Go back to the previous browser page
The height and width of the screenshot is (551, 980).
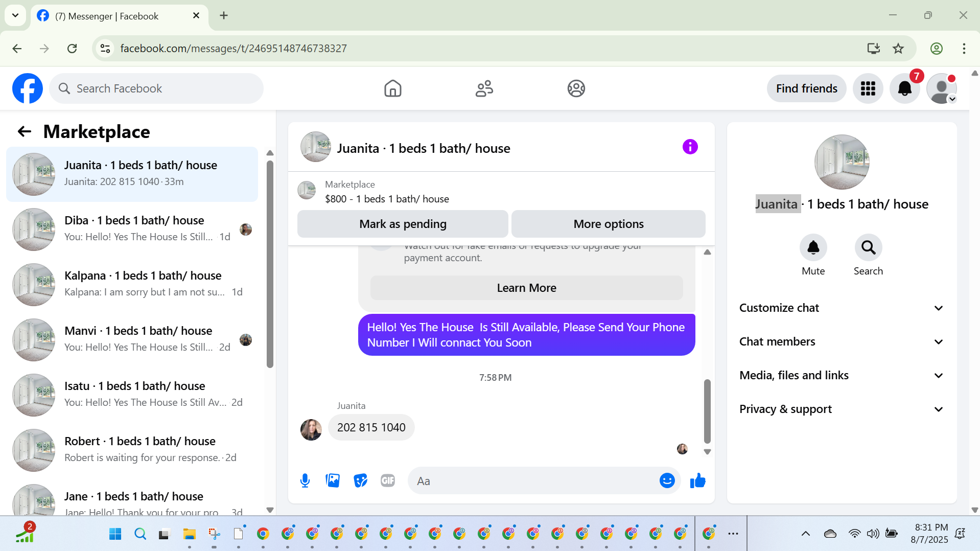(17, 49)
